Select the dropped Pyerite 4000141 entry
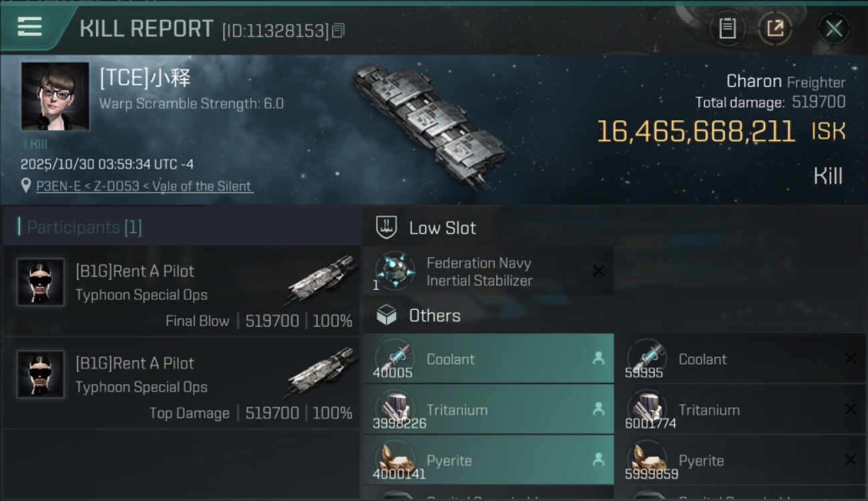Screen dimensions: 868x501 point(487,461)
